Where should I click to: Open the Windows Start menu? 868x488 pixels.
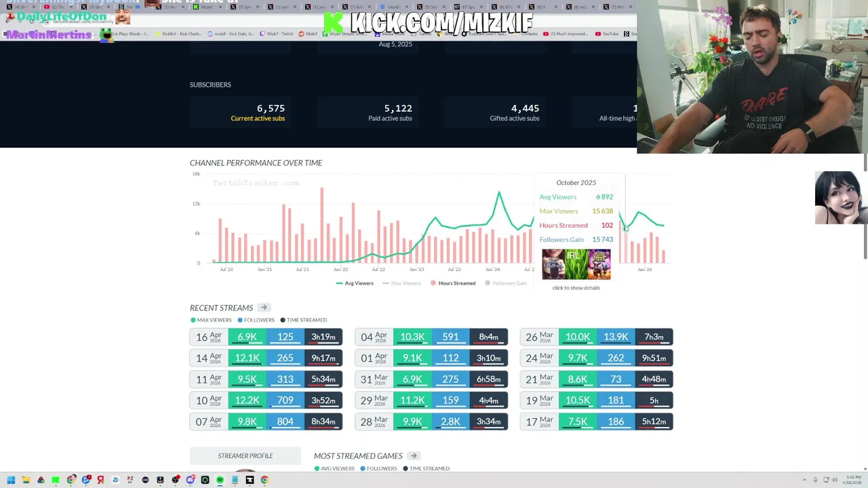[11, 480]
